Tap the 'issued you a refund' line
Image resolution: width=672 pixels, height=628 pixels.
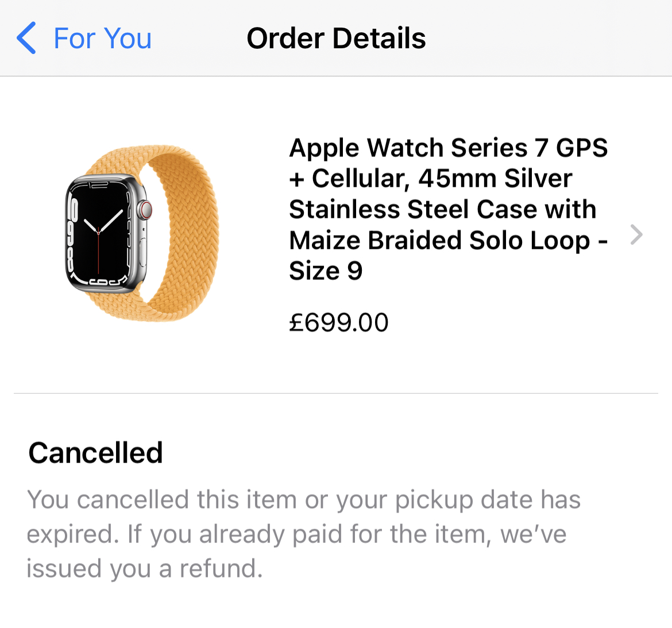(x=144, y=569)
